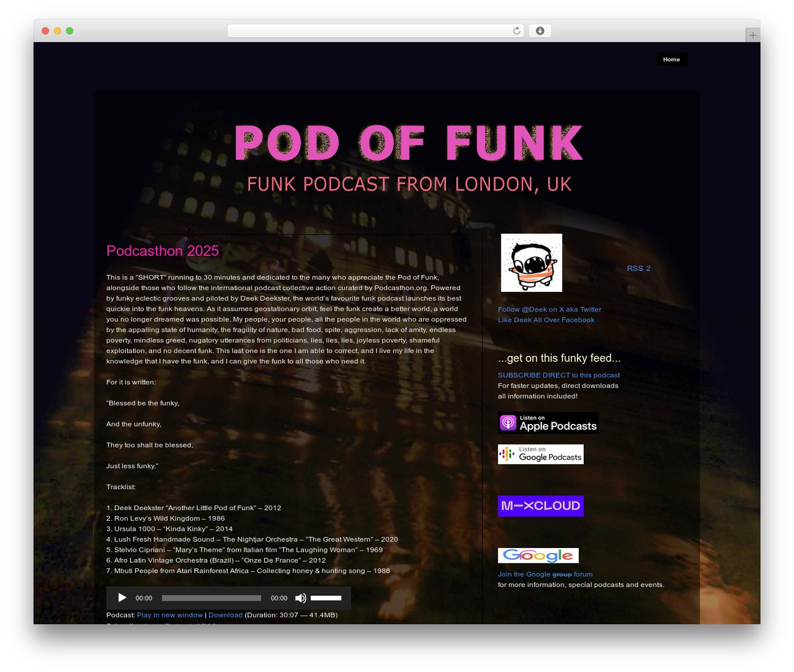This screenshot has width=794, height=672.
Task: Mute the audio player volume
Action: pyautogui.click(x=300, y=598)
